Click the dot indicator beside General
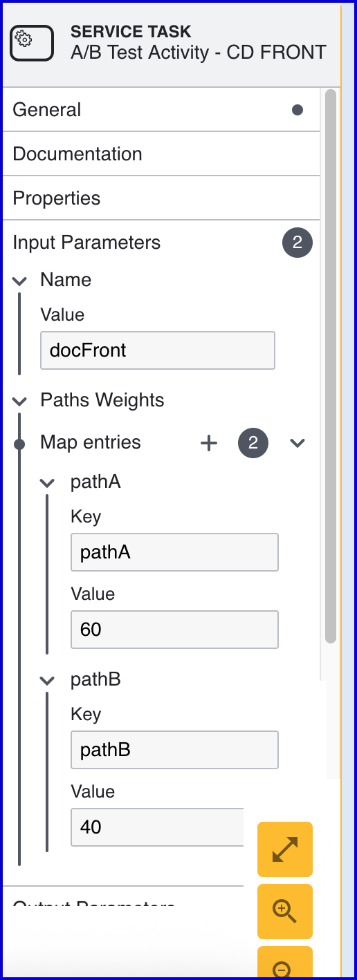This screenshot has height=980, width=357. coord(297,110)
